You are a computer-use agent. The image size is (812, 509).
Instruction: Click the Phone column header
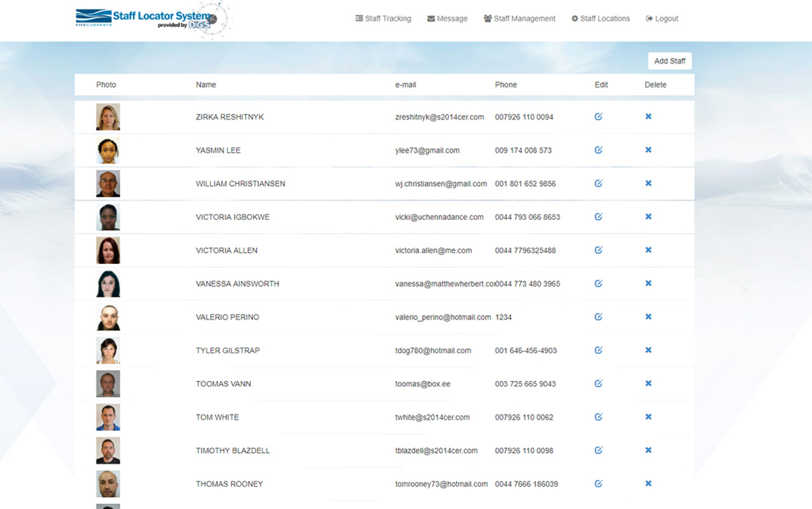[x=506, y=85]
